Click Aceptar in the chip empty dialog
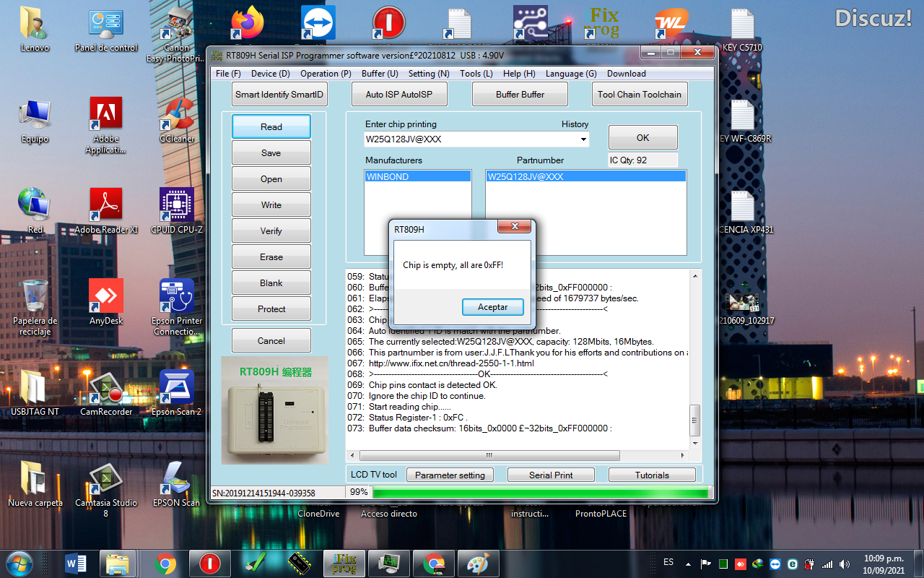 (x=492, y=307)
